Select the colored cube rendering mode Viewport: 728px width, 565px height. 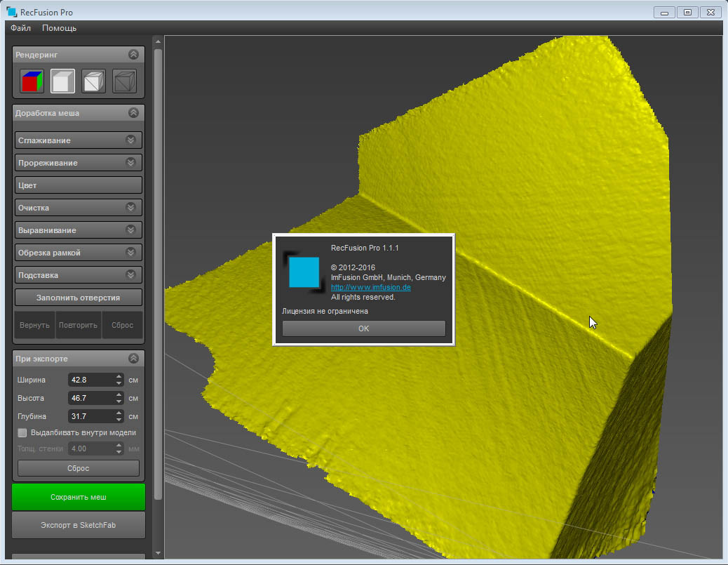tap(32, 81)
